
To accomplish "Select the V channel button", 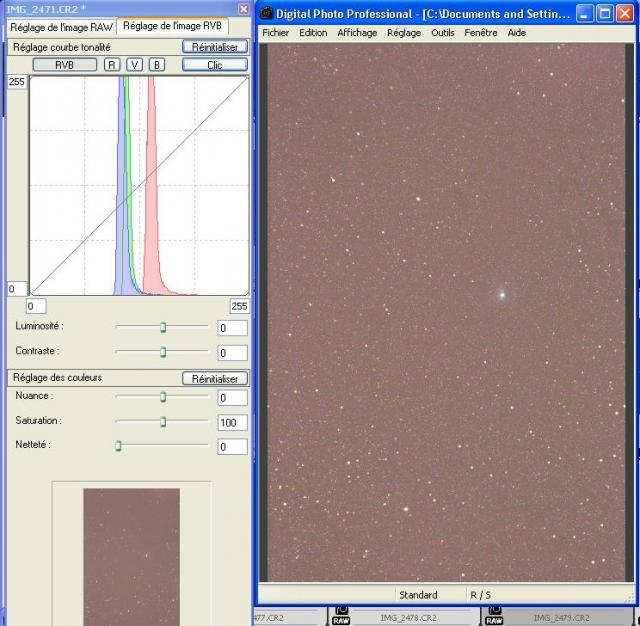I will [134, 65].
